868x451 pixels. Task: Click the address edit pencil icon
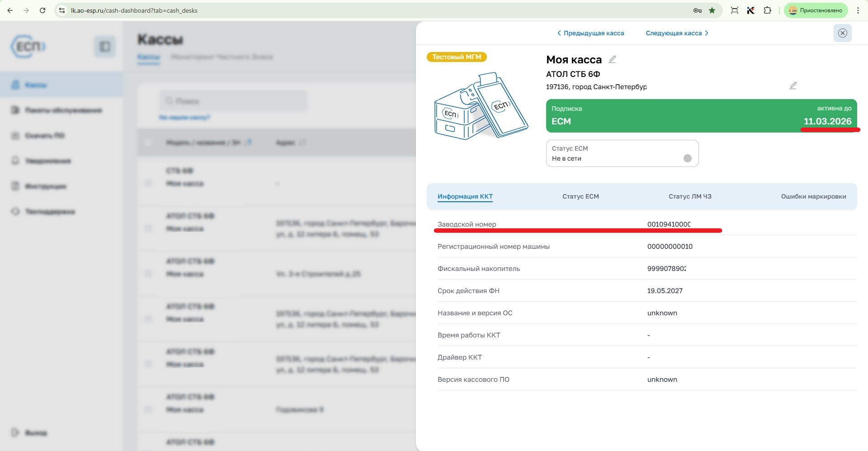793,85
